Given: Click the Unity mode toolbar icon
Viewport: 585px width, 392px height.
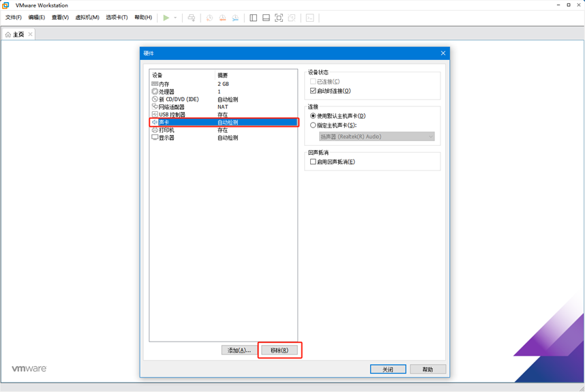Looking at the screenshot, I should (x=292, y=18).
